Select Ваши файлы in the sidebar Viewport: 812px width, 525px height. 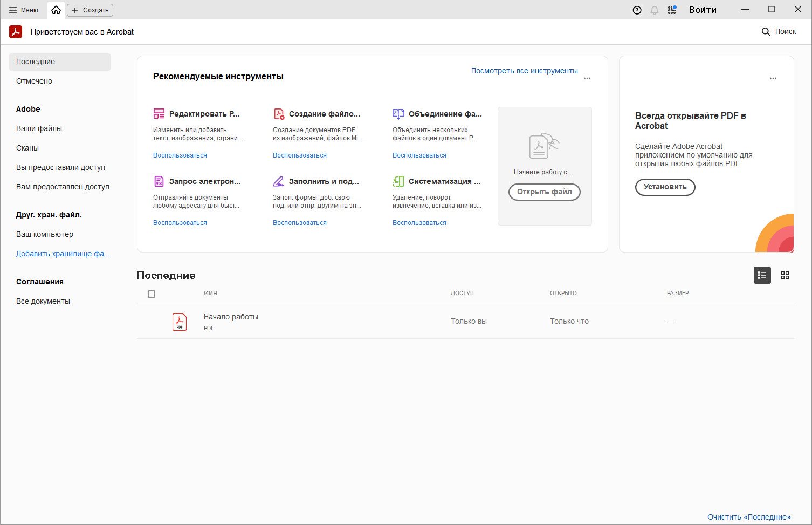[39, 128]
